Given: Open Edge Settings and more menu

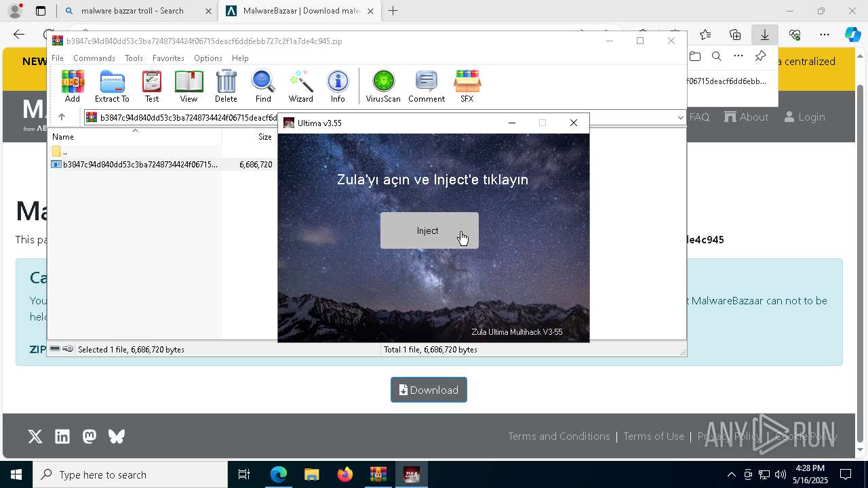Looking at the screenshot, I should pos(825,35).
